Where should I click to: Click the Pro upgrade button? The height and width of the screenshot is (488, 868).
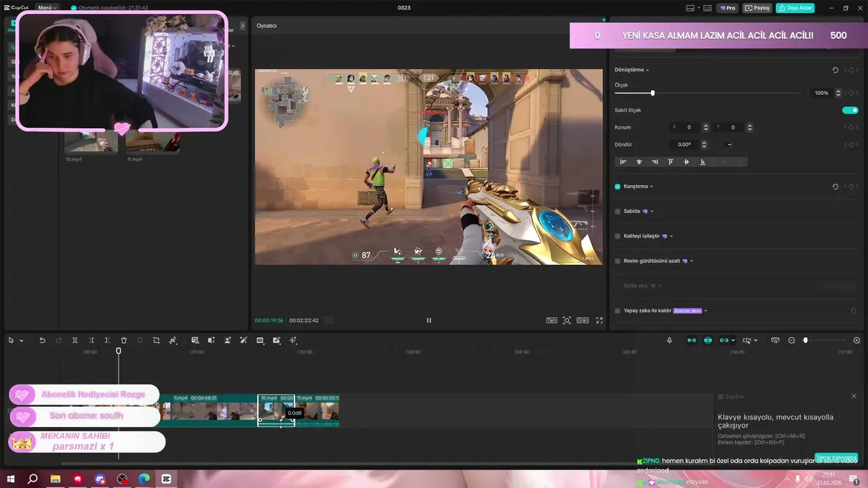click(x=728, y=8)
